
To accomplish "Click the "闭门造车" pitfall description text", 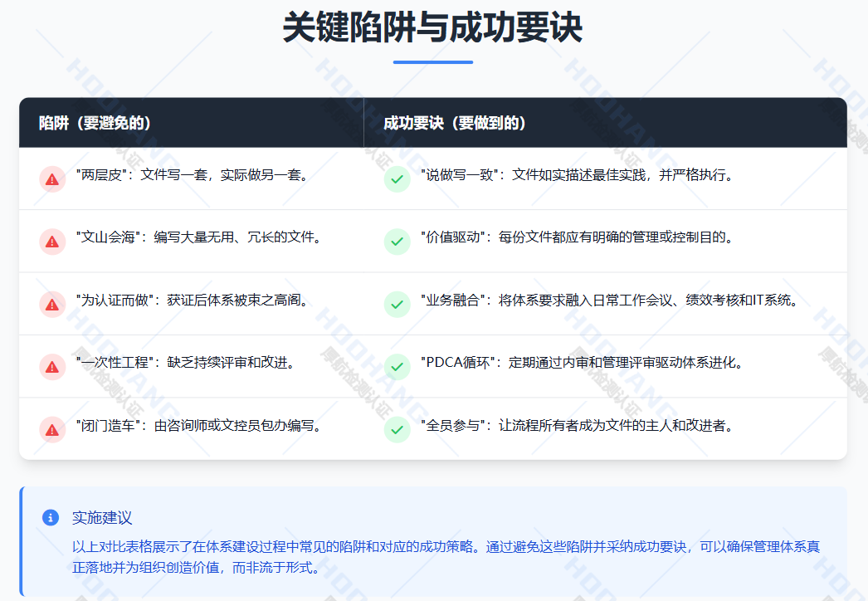I will tap(198, 426).
